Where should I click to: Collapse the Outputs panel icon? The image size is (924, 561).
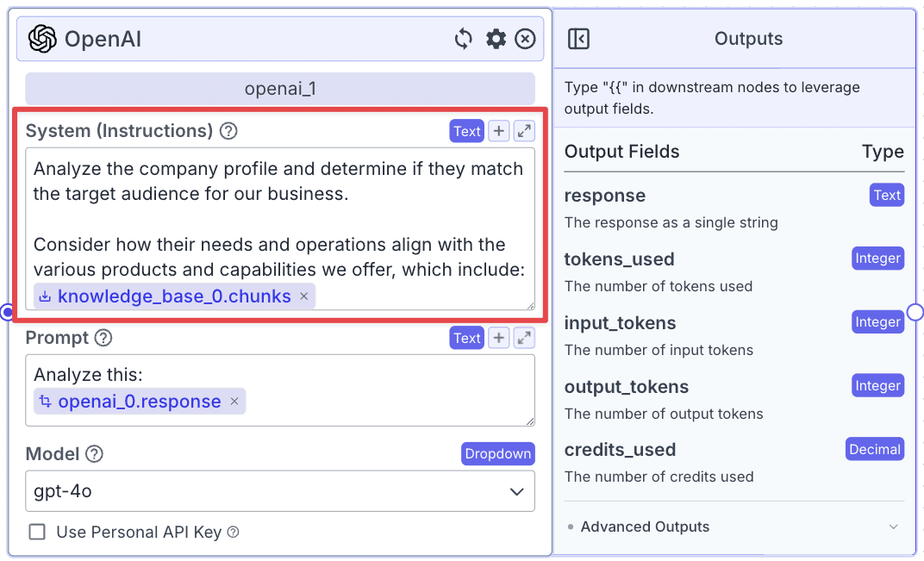[578, 39]
